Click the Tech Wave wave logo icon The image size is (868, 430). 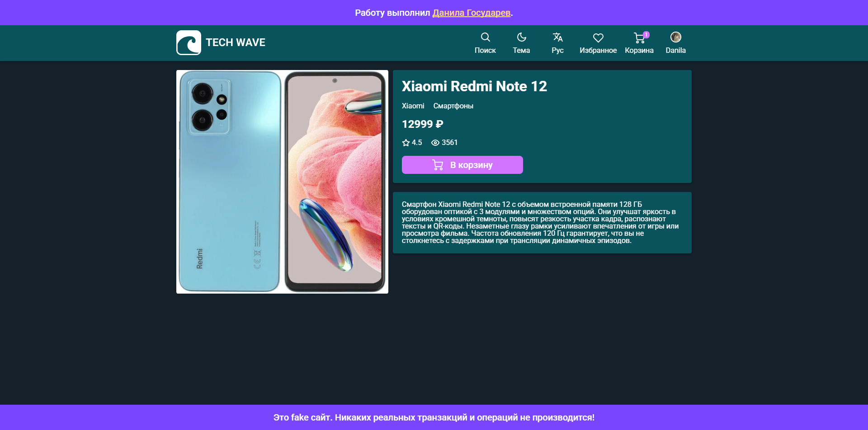coord(189,43)
